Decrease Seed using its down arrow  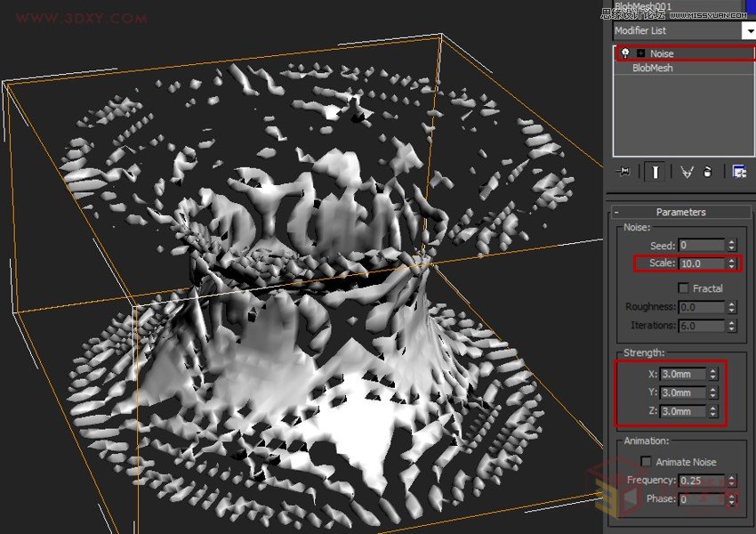point(732,247)
